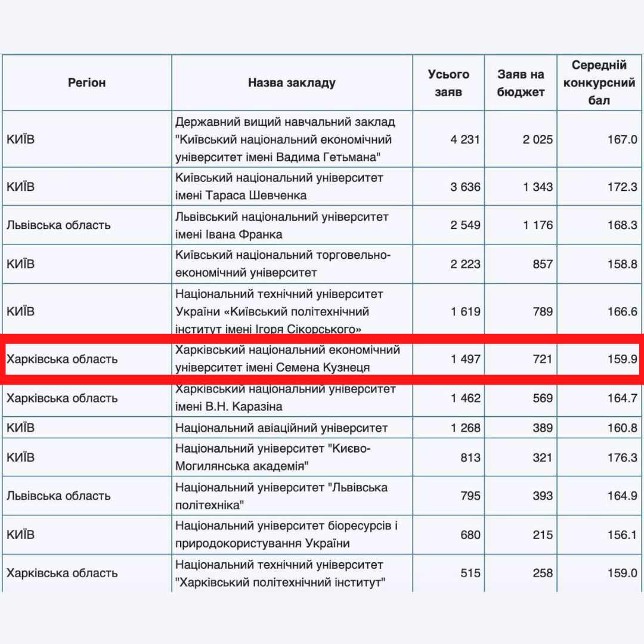Click the value "1 619"
The image size is (644, 644).
[465, 312]
